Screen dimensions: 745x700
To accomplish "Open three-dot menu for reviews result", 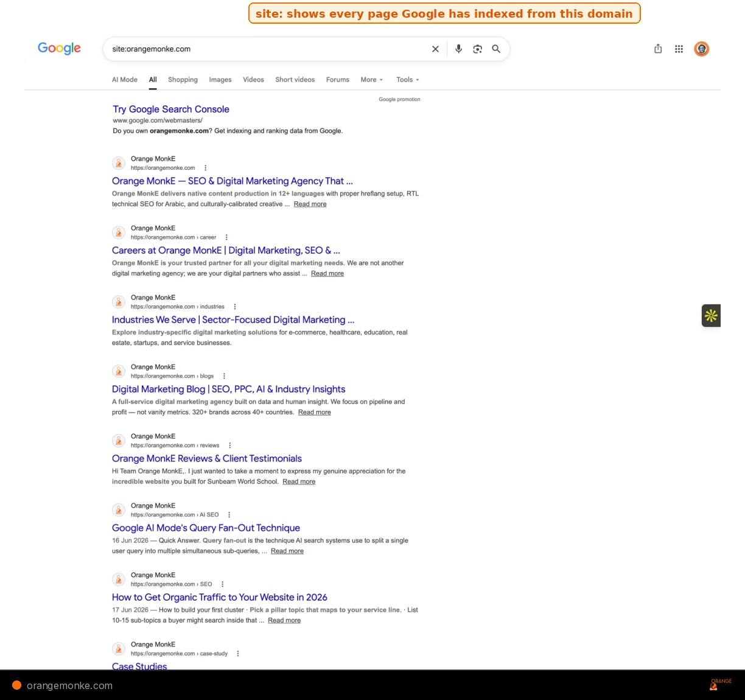I will [229, 446].
